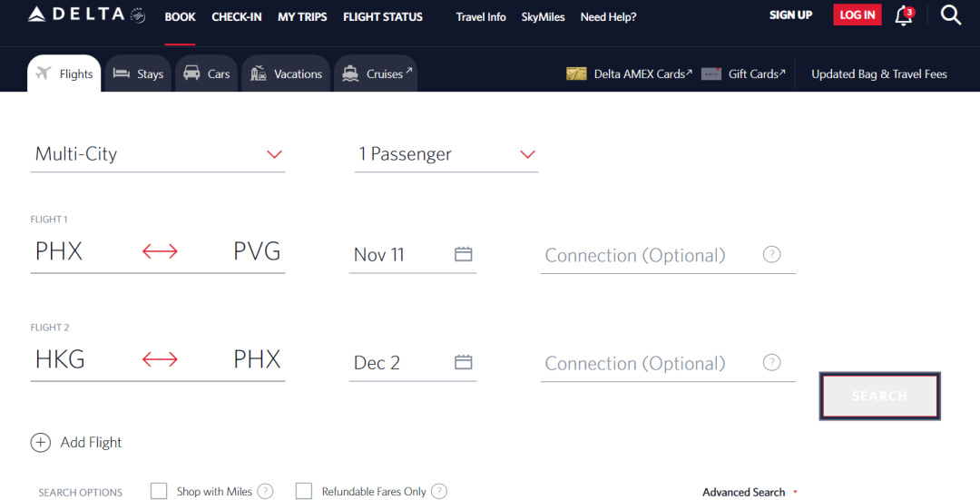Image resolution: width=980 pixels, height=500 pixels.
Task: Click the search magnifier icon
Action: (x=950, y=15)
